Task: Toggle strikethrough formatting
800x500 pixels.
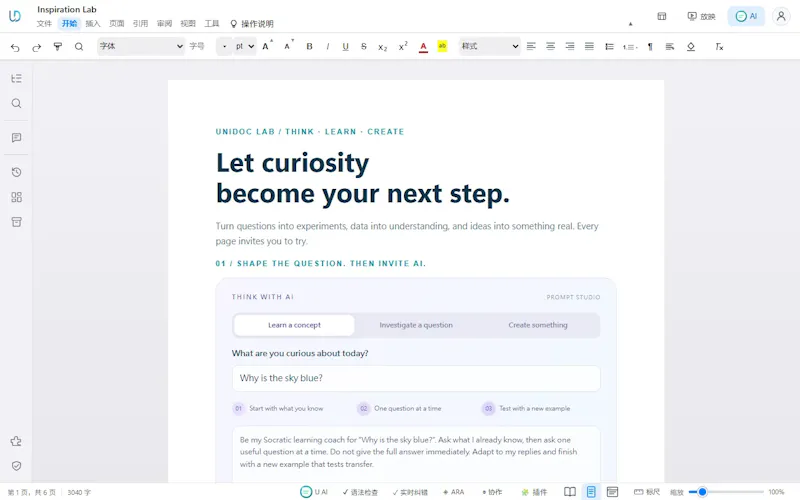Action: 364,46
